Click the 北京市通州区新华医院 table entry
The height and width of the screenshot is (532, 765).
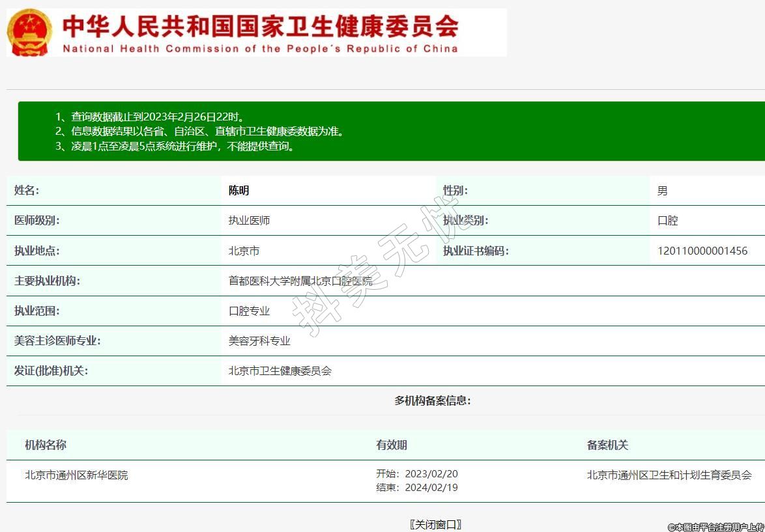coord(76,475)
